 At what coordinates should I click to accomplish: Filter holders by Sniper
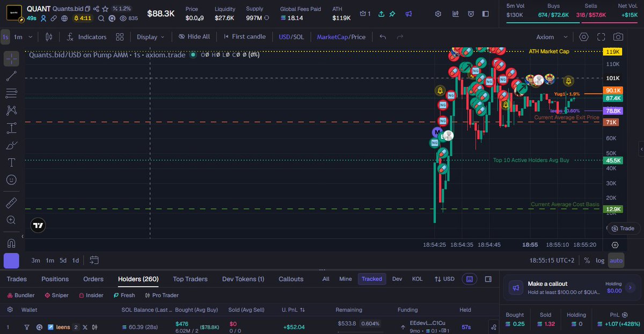56,295
